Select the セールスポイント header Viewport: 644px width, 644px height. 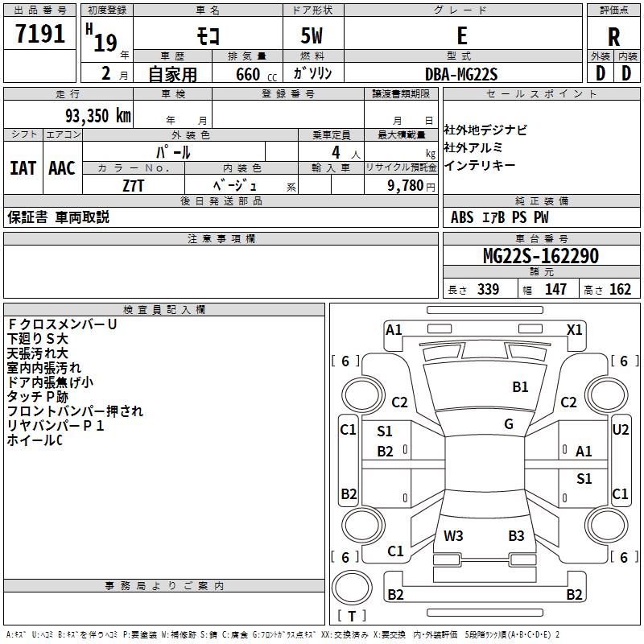point(541,93)
